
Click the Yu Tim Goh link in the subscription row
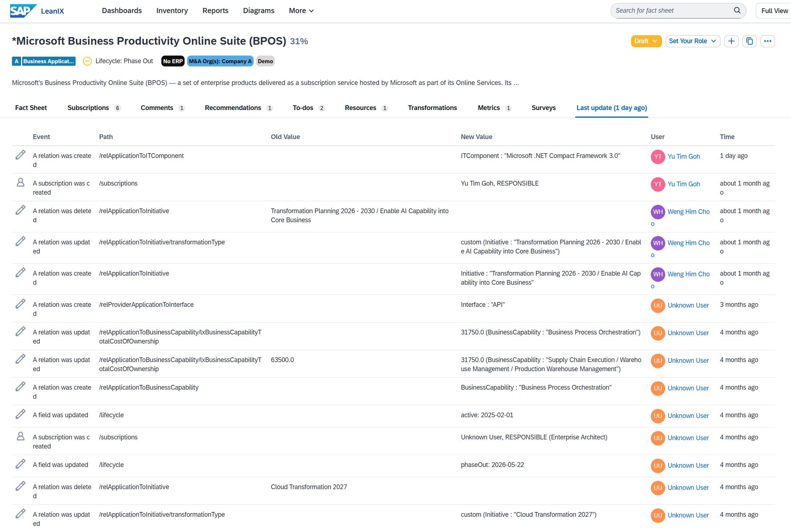pyautogui.click(x=683, y=184)
